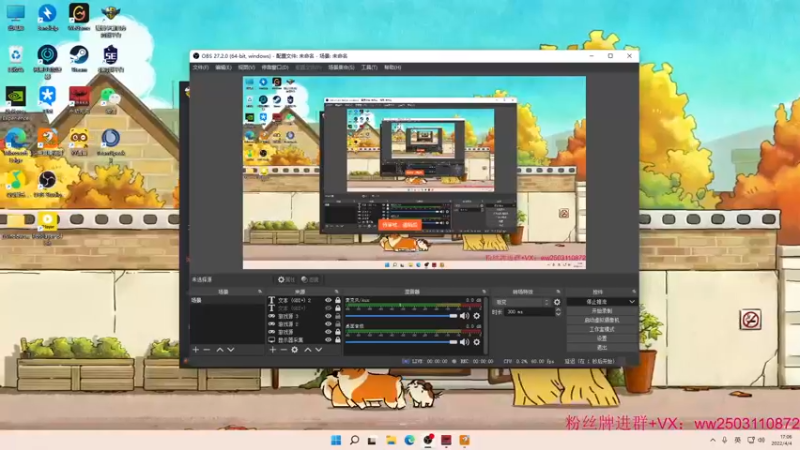This screenshot has height=450, width=800.
Task: Click 启动虚拟摄像机 button
Action: pyautogui.click(x=602, y=320)
